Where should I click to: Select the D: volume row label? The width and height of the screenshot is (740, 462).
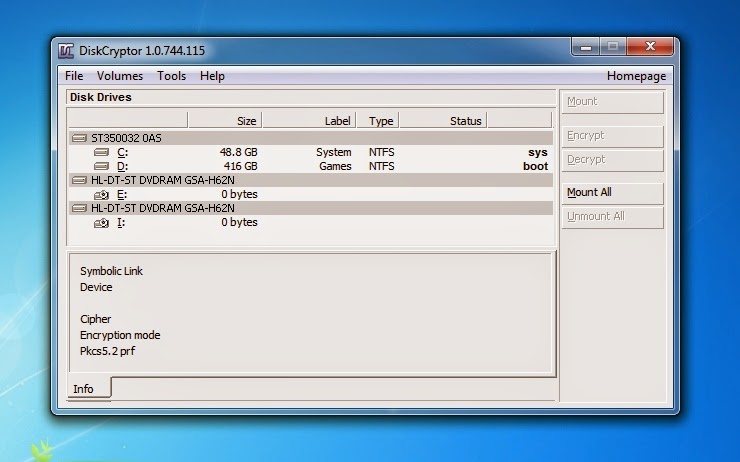click(122, 166)
